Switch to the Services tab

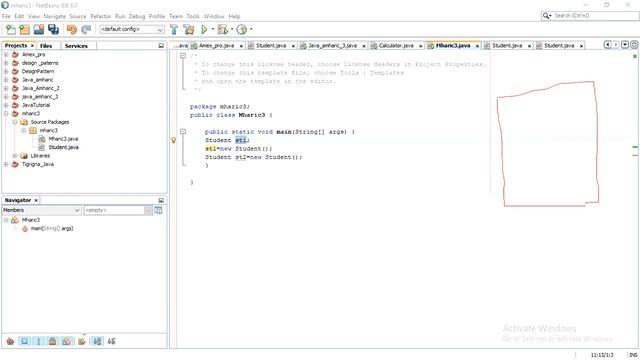click(x=76, y=46)
